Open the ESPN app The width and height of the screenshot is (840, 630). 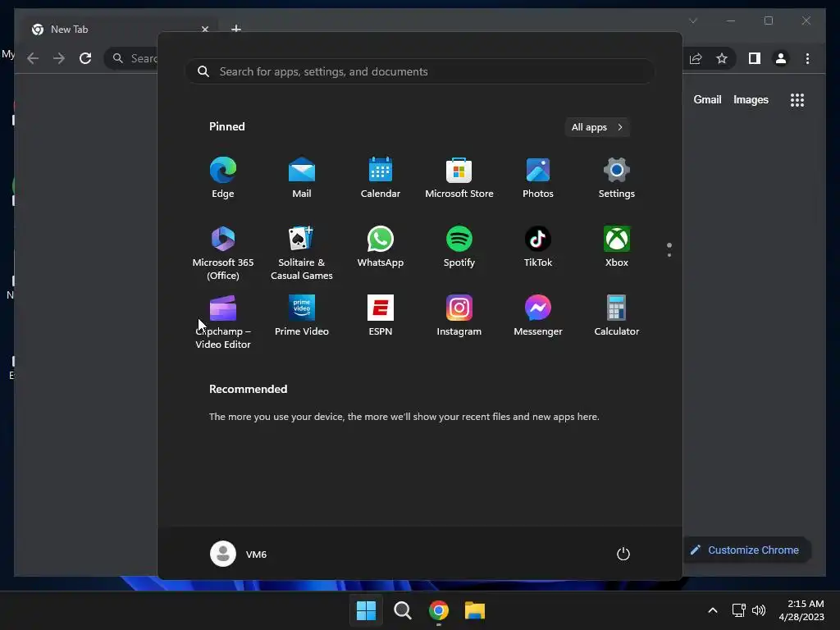[381, 316]
